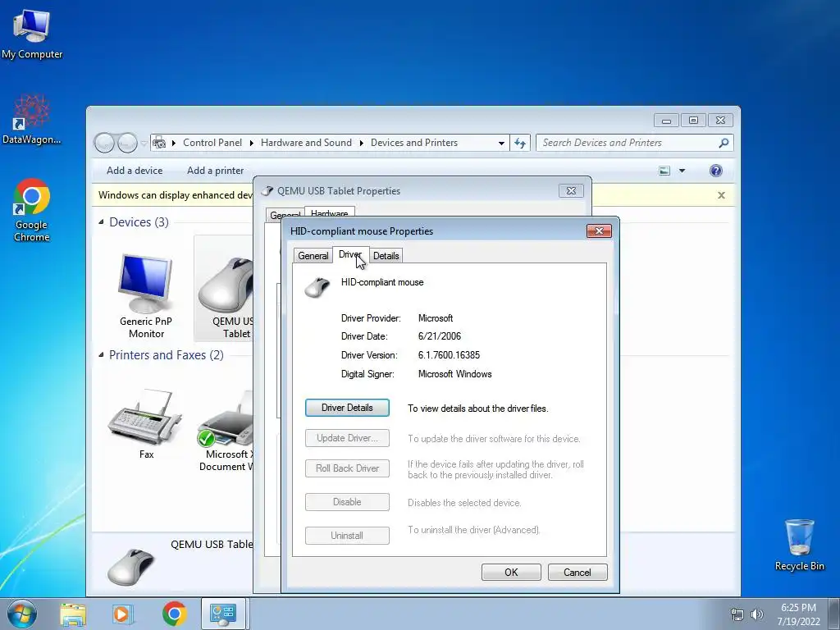Open Windows Media Player in taskbar

[123, 614]
